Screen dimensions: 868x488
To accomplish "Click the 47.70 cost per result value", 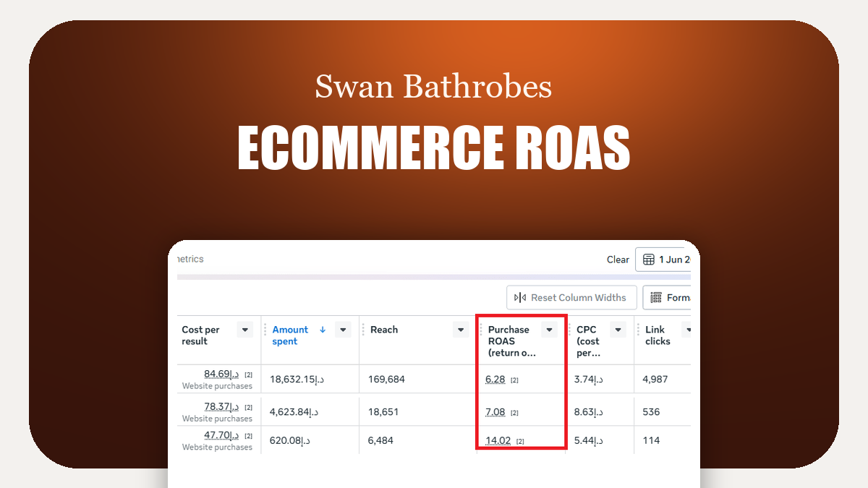I will click(221, 435).
